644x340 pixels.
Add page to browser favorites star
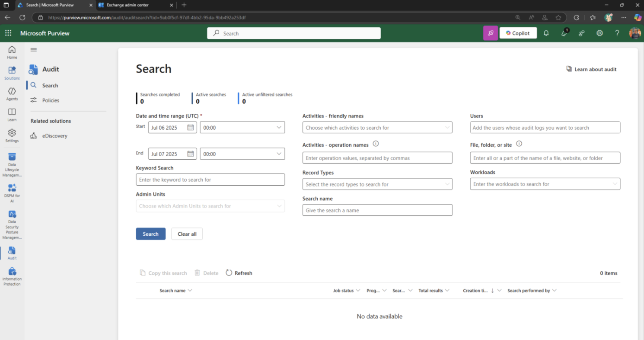point(558,18)
